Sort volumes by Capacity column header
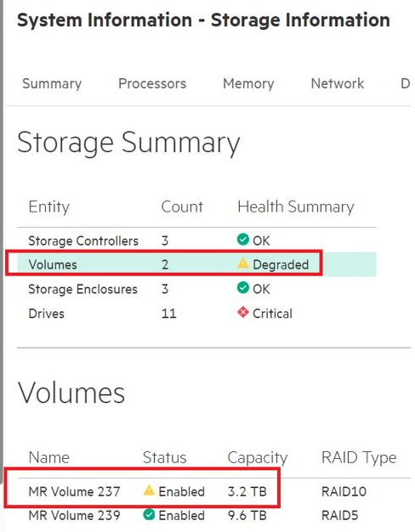Screen dimensions: 415x532 click(x=258, y=458)
